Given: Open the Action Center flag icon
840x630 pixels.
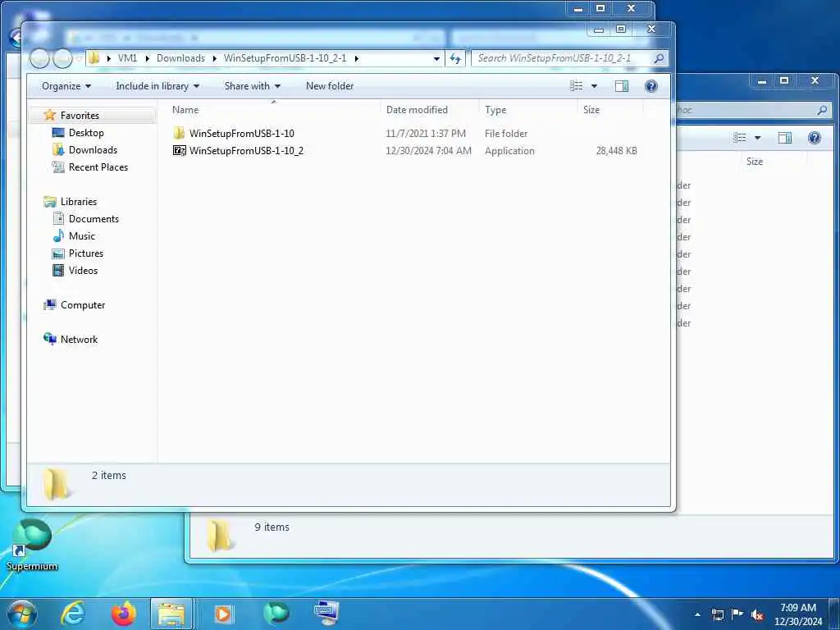Looking at the screenshot, I should pyautogui.click(x=737, y=614).
